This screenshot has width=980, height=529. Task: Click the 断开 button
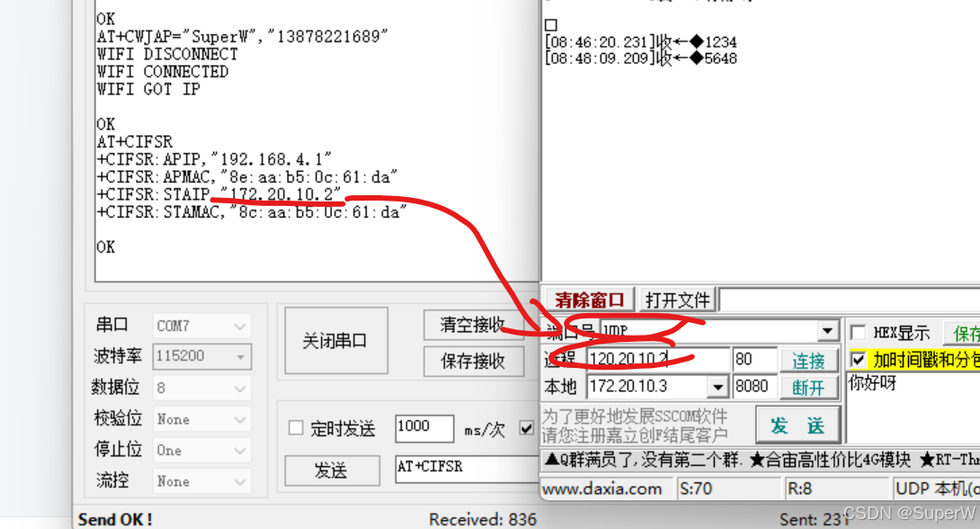[809, 388]
